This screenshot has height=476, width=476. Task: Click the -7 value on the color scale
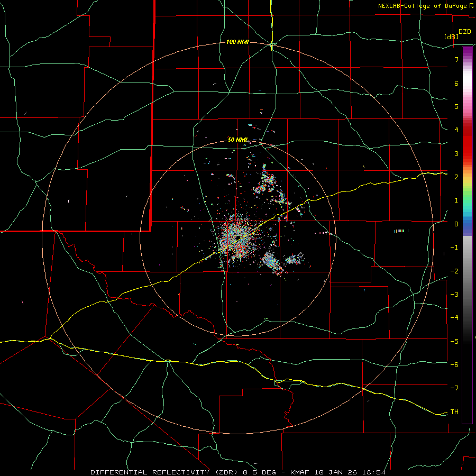[x=454, y=388]
